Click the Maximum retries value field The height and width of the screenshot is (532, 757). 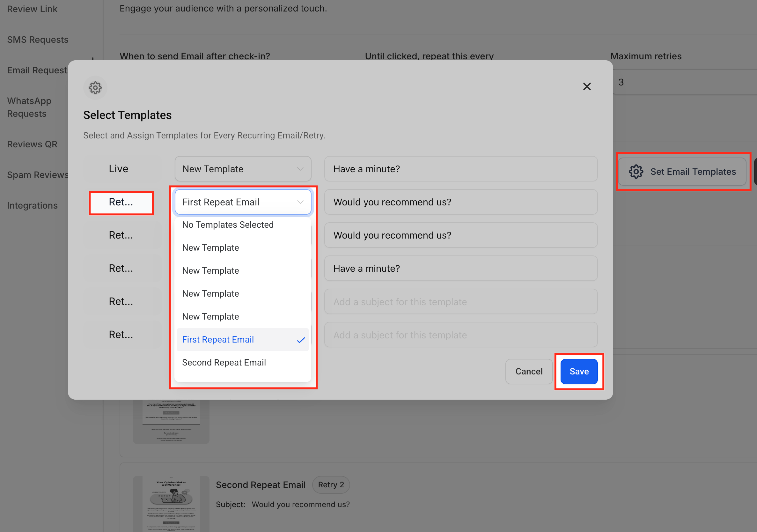pos(621,82)
